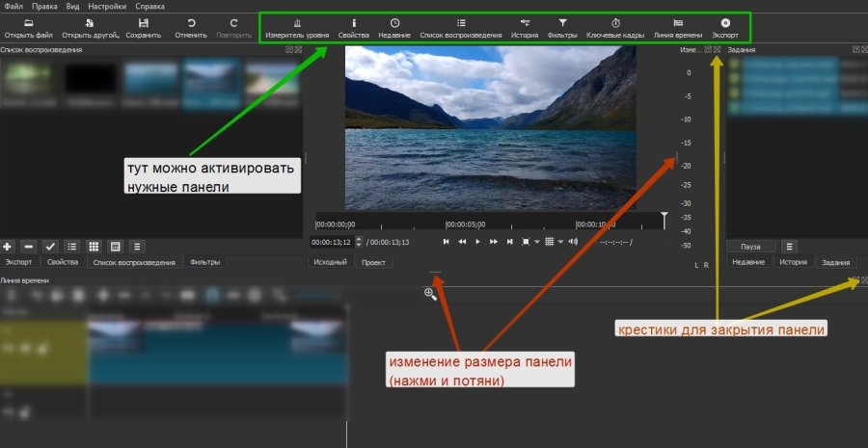Switch to the Проект player tab

pyautogui.click(x=373, y=262)
